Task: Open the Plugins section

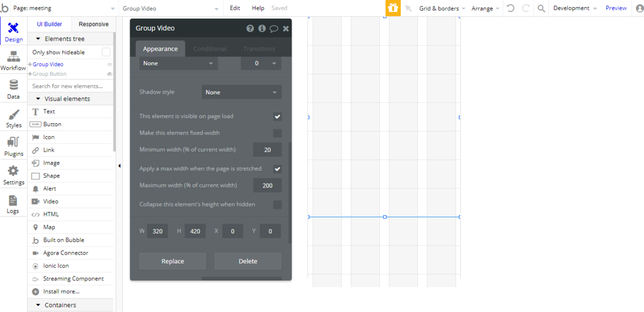Action: pyautogui.click(x=13, y=147)
